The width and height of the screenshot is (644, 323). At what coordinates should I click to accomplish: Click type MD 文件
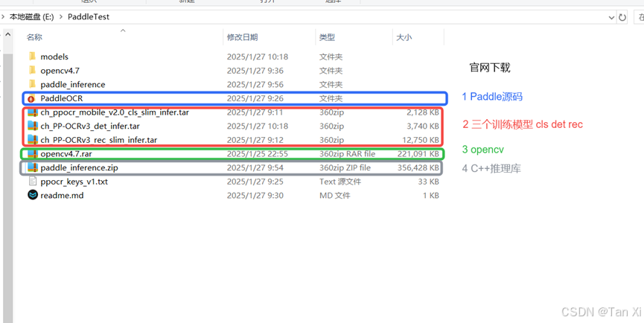click(335, 195)
